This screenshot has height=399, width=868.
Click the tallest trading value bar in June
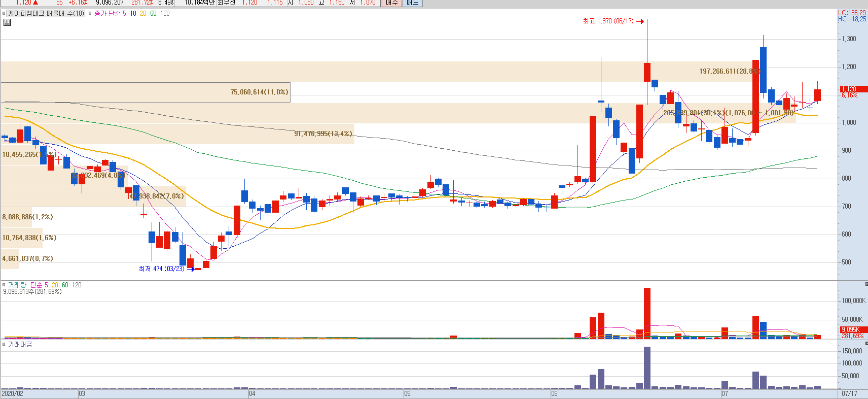pyautogui.click(x=647, y=368)
